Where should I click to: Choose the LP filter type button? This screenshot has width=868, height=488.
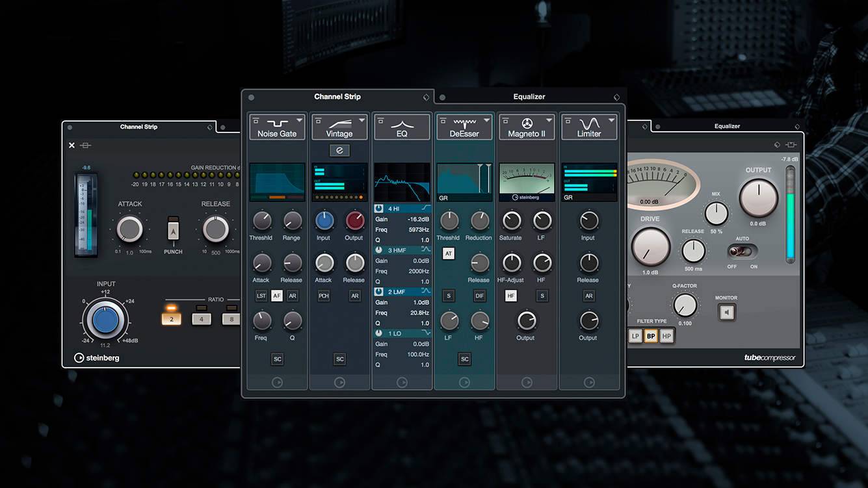click(635, 336)
